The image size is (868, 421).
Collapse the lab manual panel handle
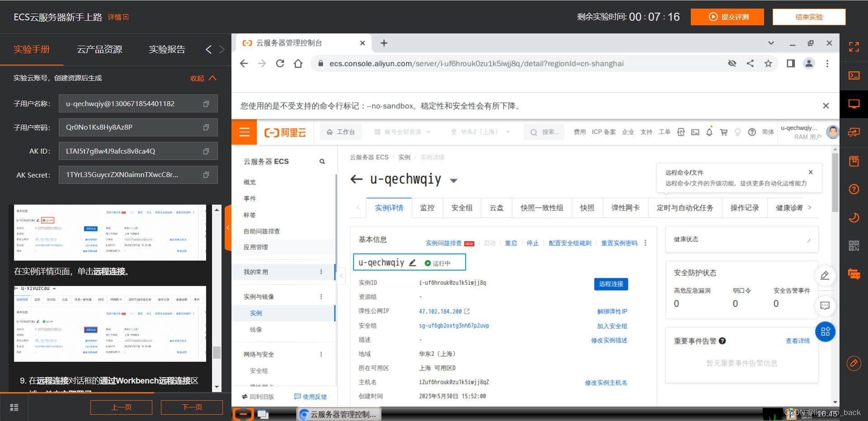click(228, 227)
